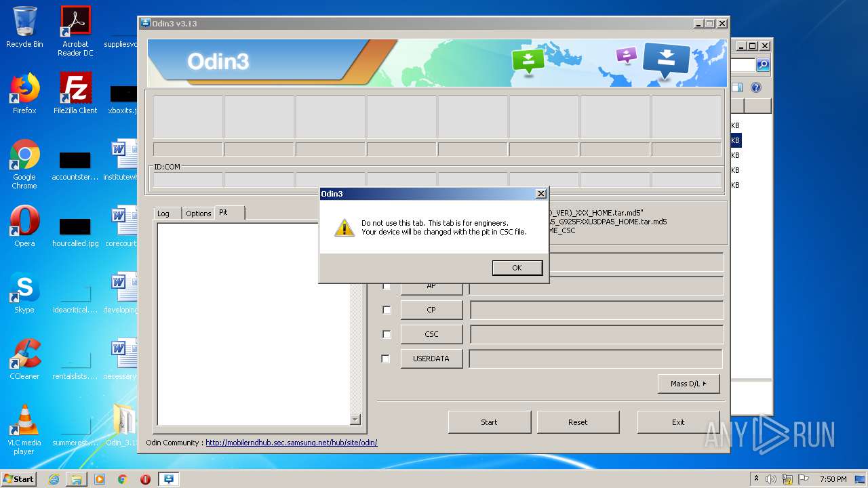Open the Skype desktop shortcut
868x488 pixels.
24,293
